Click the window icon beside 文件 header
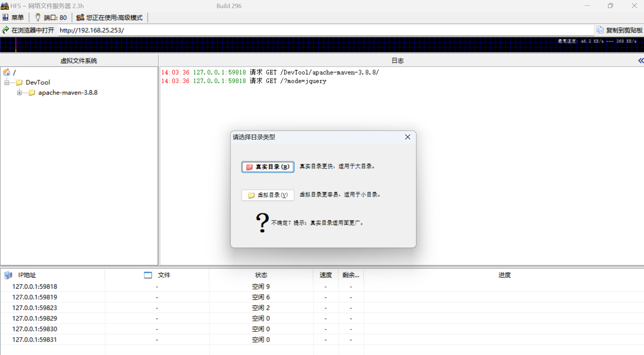Image resolution: width=644 pixels, height=355 pixels. coord(148,275)
